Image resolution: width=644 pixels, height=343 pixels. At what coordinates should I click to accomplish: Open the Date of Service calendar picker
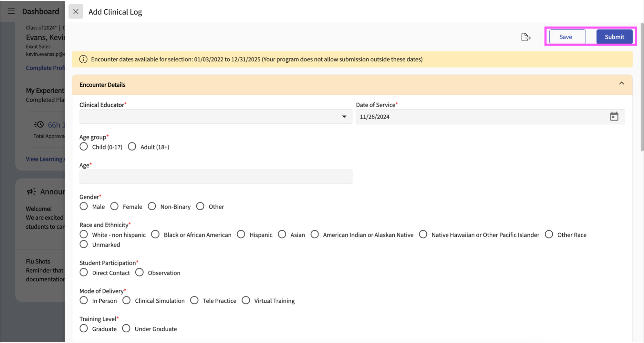pyautogui.click(x=614, y=117)
